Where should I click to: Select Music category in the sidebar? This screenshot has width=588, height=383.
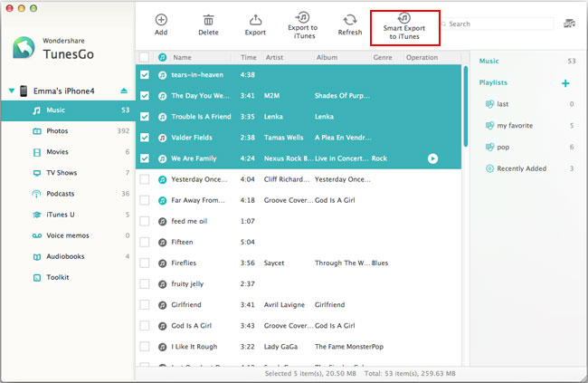pos(68,110)
